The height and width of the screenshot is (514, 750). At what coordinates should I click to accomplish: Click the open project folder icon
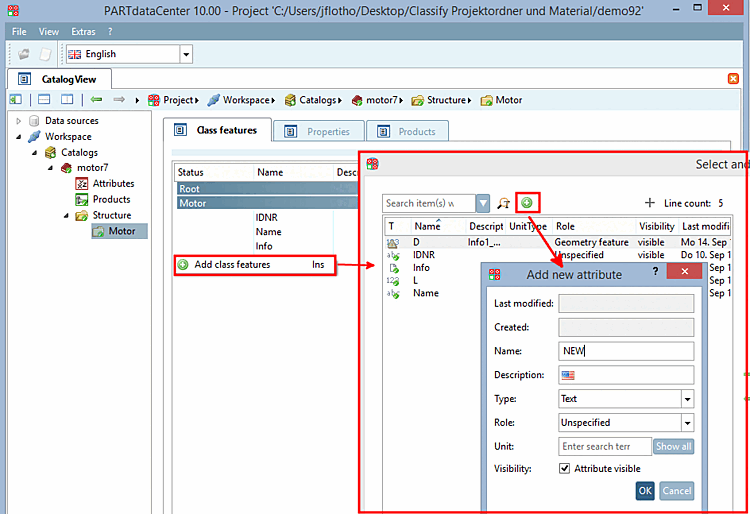coord(23,54)
